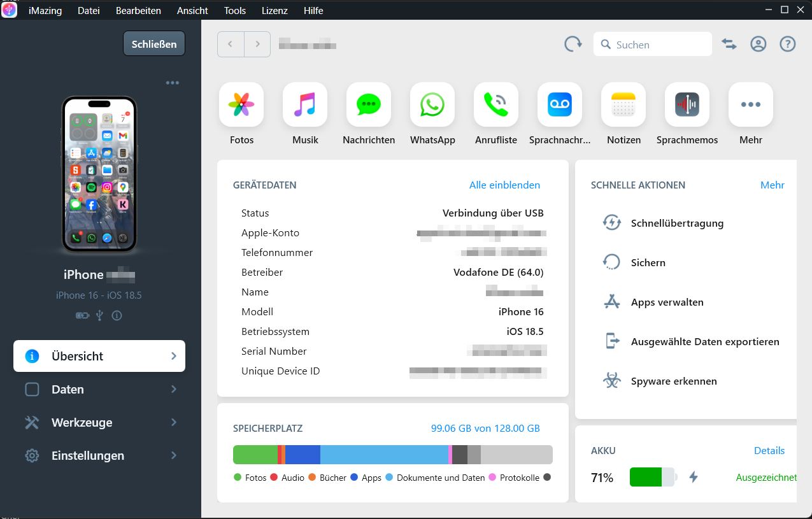This screenshot has height=519, width=812.
Task: Click the back navigation arrow button
Action: coord(231,44)
